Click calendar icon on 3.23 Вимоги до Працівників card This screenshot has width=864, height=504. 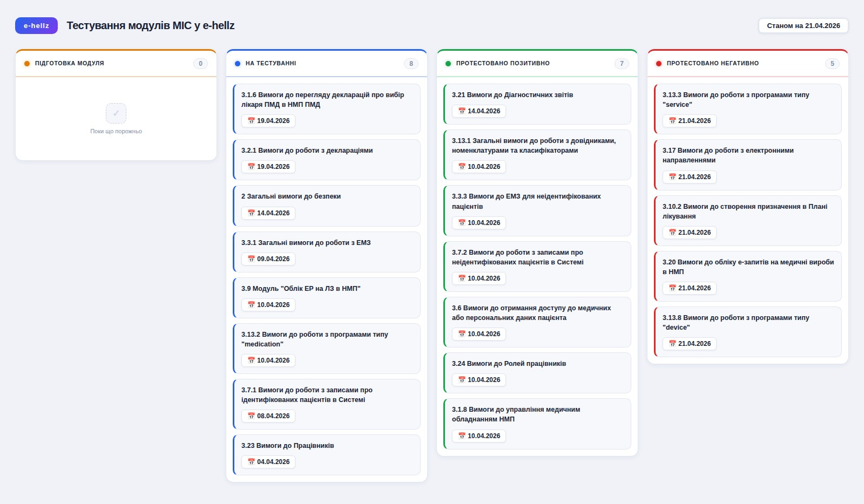click(x=251, y=462)
